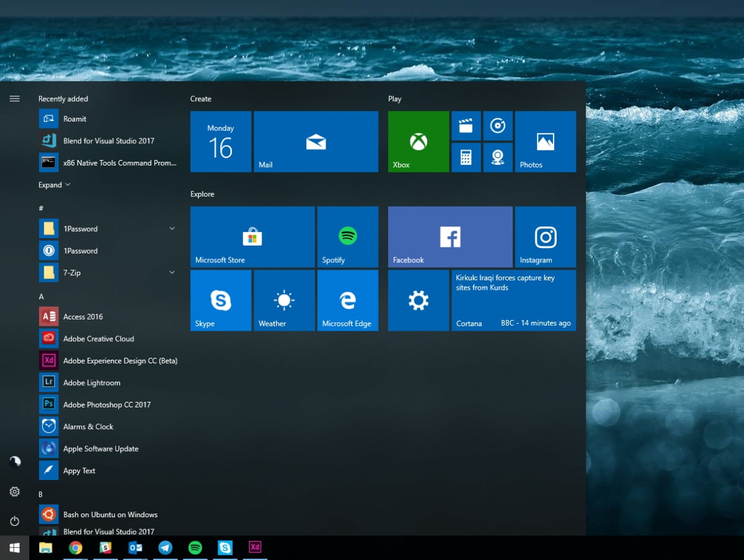Viewport: 744px width, 560px height.
Task: Open the Xbox tile
Action: click(418, 141)
